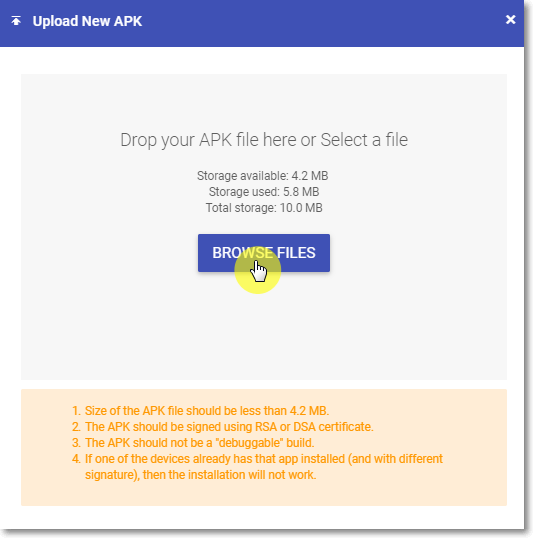Click the list number "3." in the notes
The width and height of the screenshot is (533, 538).
pos(76,443)
